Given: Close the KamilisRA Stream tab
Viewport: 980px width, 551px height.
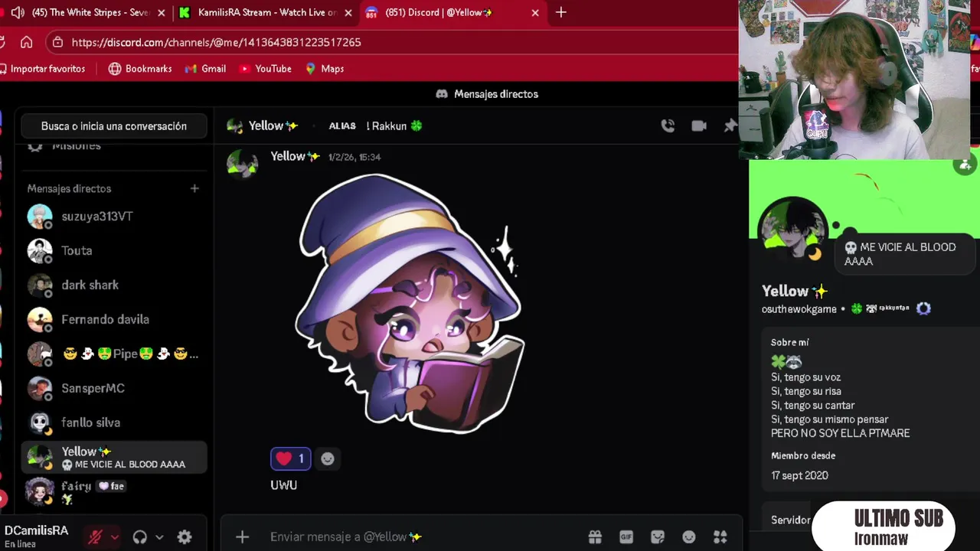Looking at the screenshot, I should (348, 12).
